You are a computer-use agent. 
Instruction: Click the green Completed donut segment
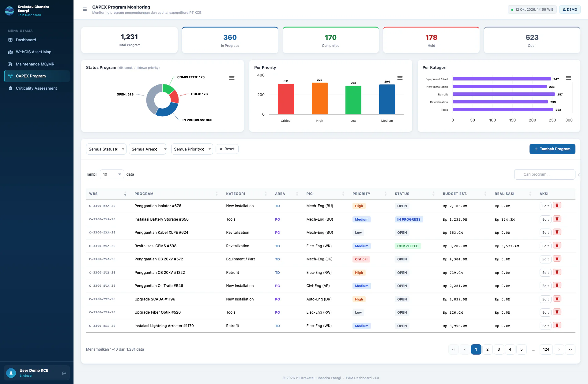(168, 88)
